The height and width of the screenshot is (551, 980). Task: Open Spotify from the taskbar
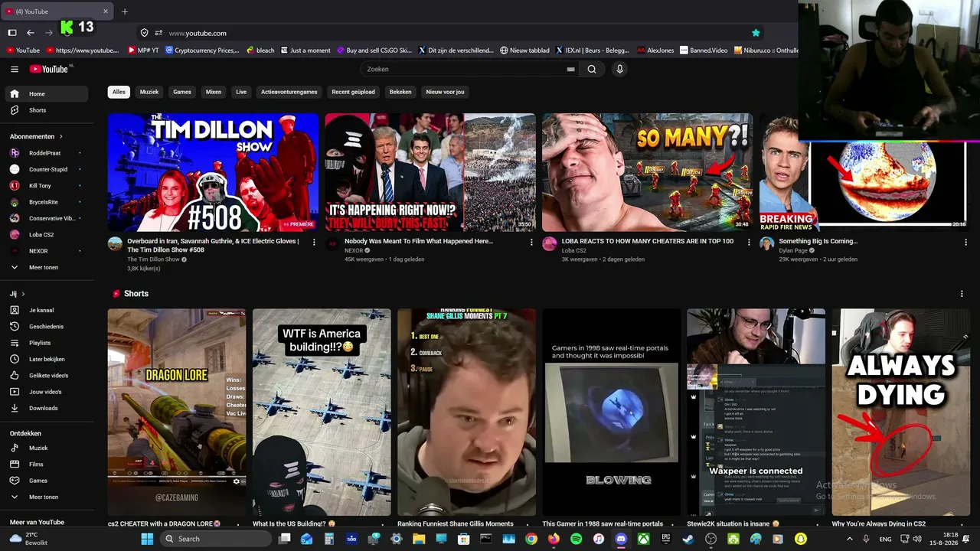click(x=577, y=539)
